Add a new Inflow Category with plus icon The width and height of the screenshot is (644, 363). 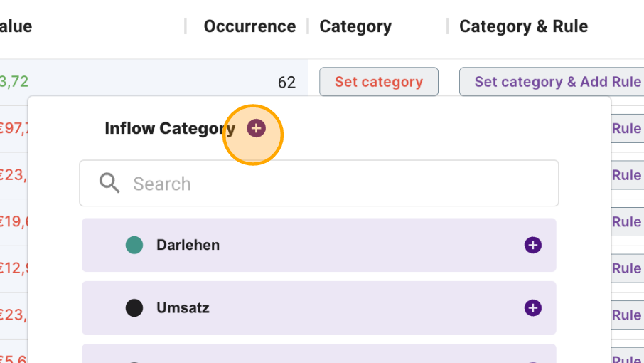click(x=256, y=128)
